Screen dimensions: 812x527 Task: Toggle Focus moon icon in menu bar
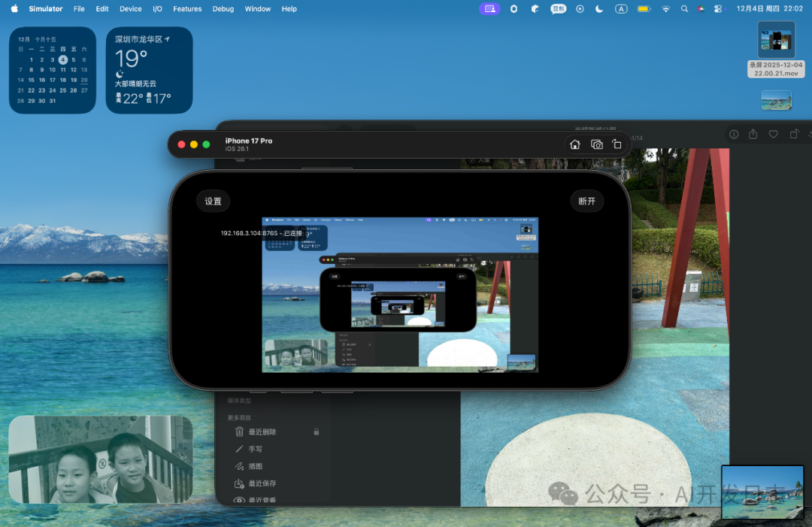coord(599,9)
